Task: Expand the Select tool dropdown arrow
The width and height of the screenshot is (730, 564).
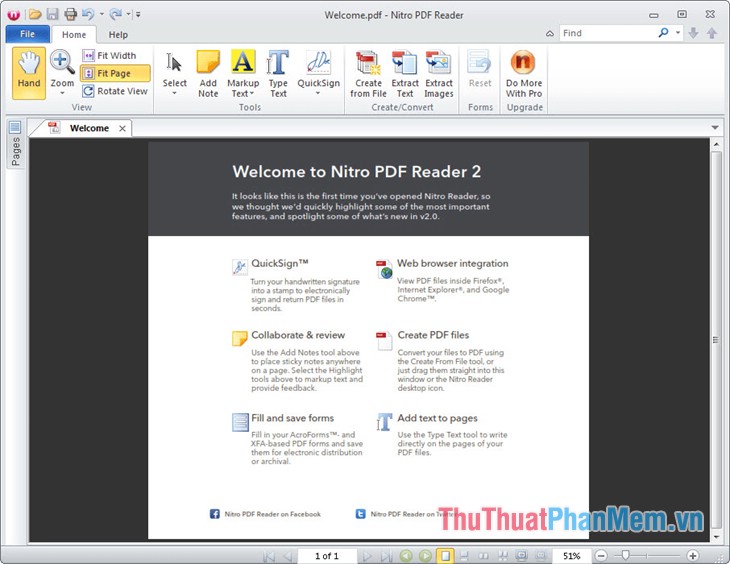Action: [175, 93]
